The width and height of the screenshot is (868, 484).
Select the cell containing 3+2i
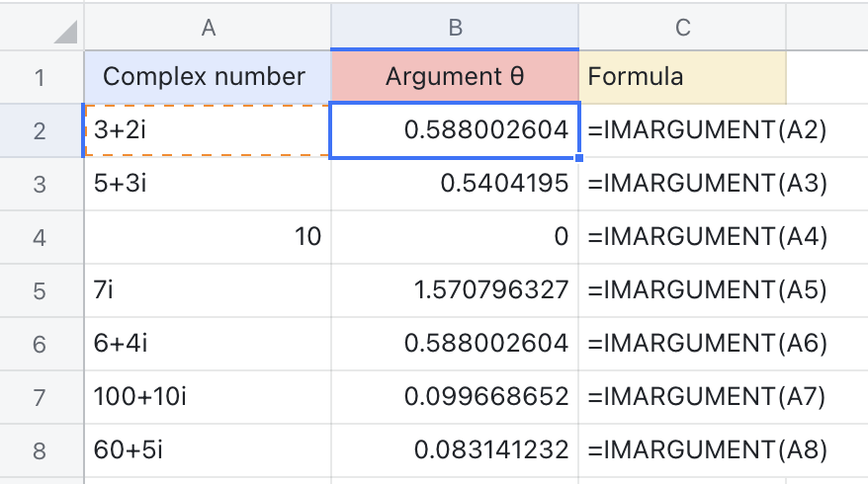[x=208, y=130]
